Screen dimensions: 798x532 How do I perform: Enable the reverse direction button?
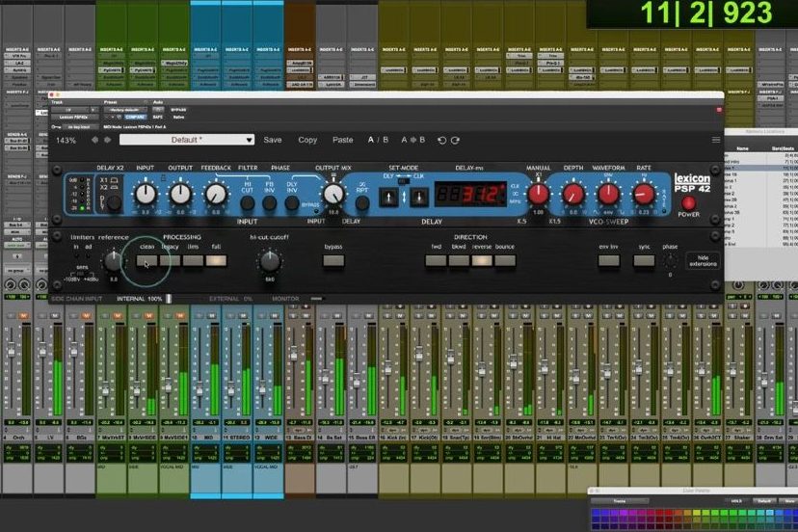point(482,260)
